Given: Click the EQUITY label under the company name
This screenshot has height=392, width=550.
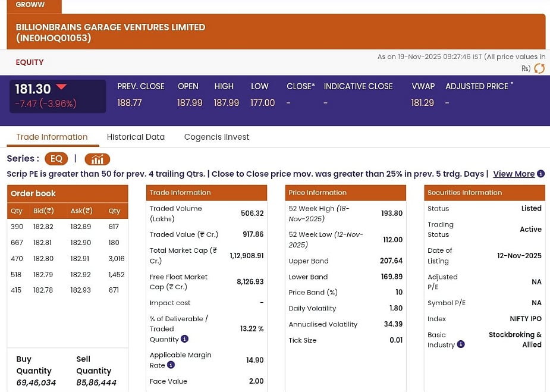Looking at the screenshot, I should pos(30,62).
